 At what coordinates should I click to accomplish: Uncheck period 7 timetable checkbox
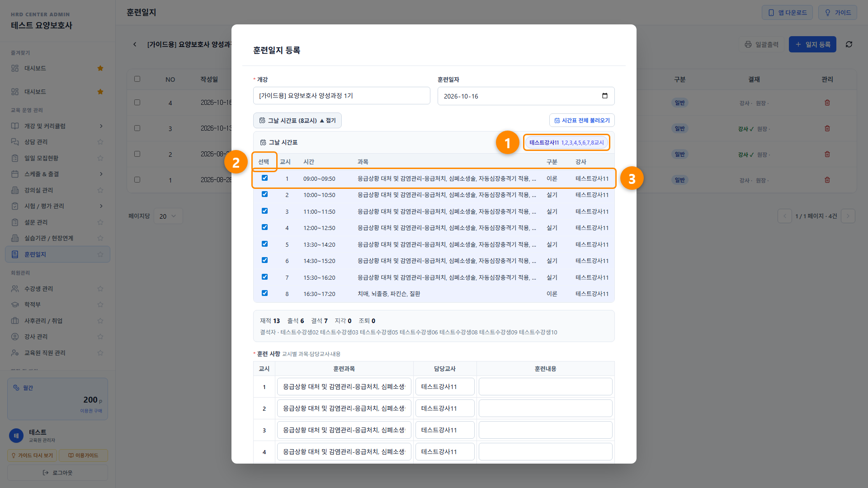point(264,277)
